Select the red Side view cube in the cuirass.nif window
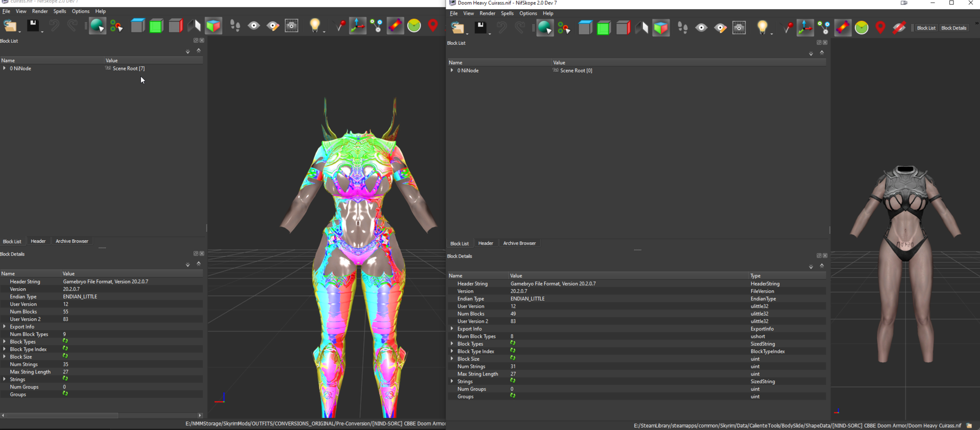 tap(176, 26)
